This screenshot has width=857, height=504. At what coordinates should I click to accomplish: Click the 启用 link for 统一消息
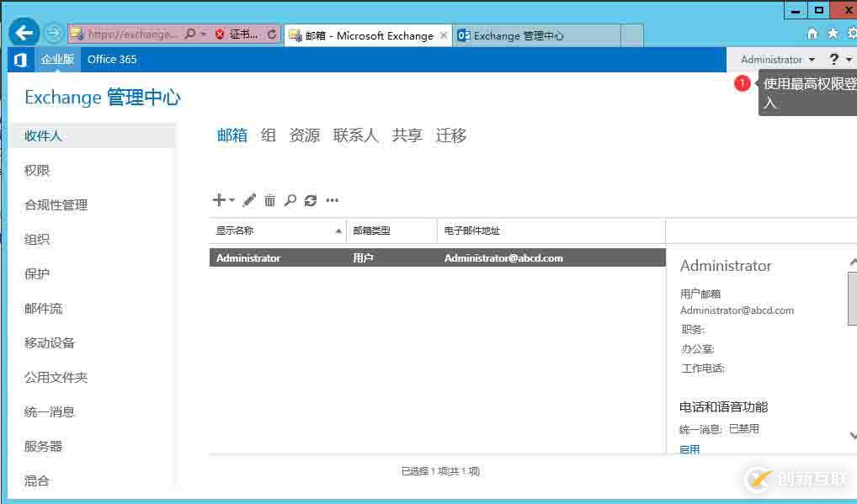(x=689, y=448)
